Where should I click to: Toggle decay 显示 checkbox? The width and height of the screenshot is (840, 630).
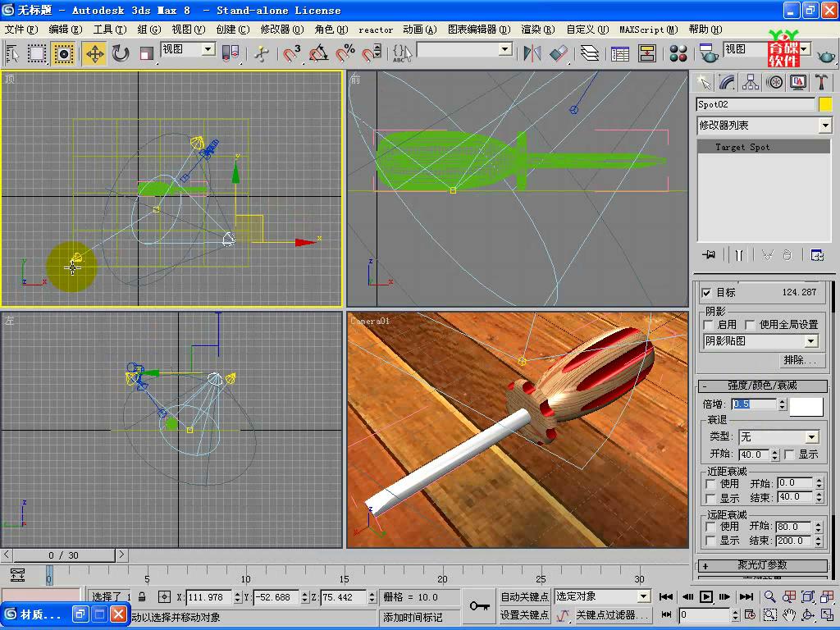789,454
